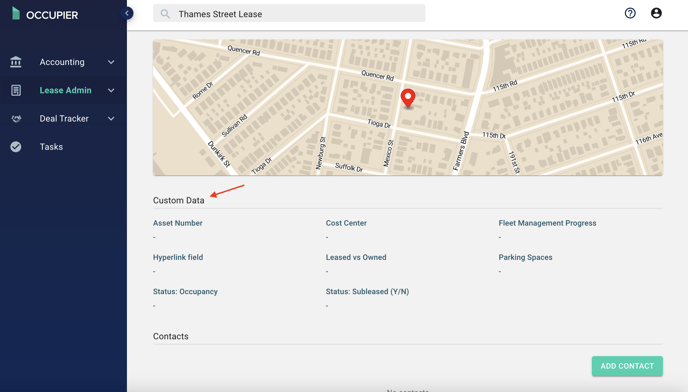Expand the Deal Tracker chevron
This screenshot has height=392, width=688.
pyautogui.click(x=111, y=119)
